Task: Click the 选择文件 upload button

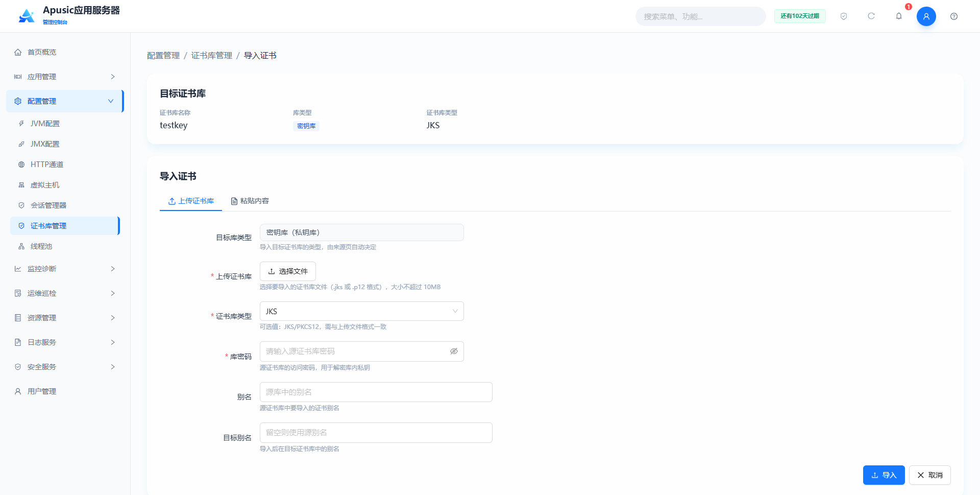Action: 288,271
